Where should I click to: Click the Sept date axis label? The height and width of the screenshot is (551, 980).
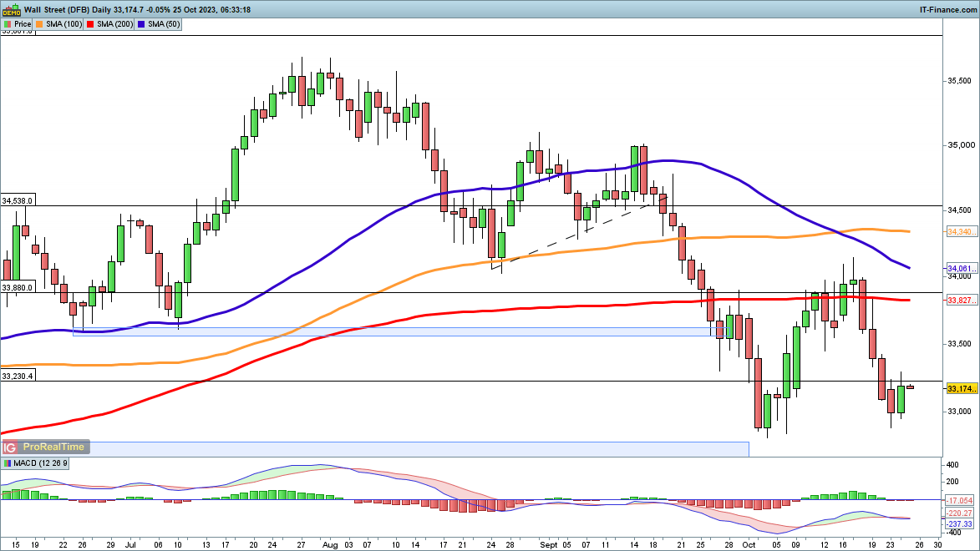[x=549, y=545]
